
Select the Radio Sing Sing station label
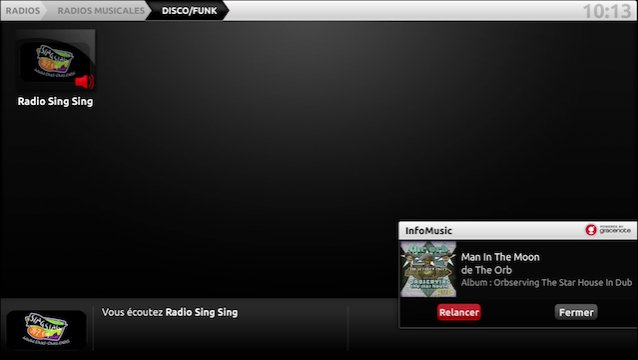pyautogui.click(x=55, y=101)
